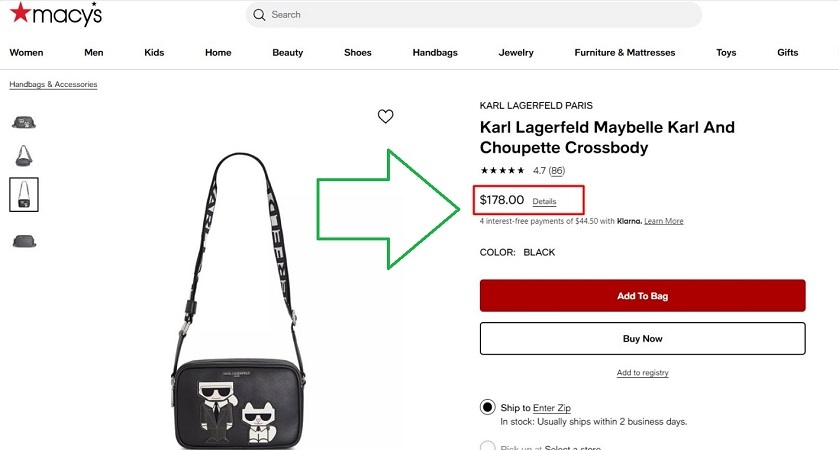Click the Add to registry link
Viewport: 839px width, 450px height.
642,373
